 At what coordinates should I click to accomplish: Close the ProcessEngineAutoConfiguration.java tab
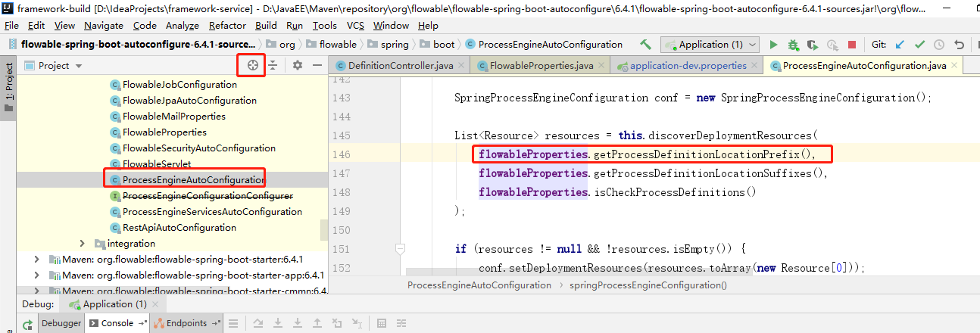956,66
